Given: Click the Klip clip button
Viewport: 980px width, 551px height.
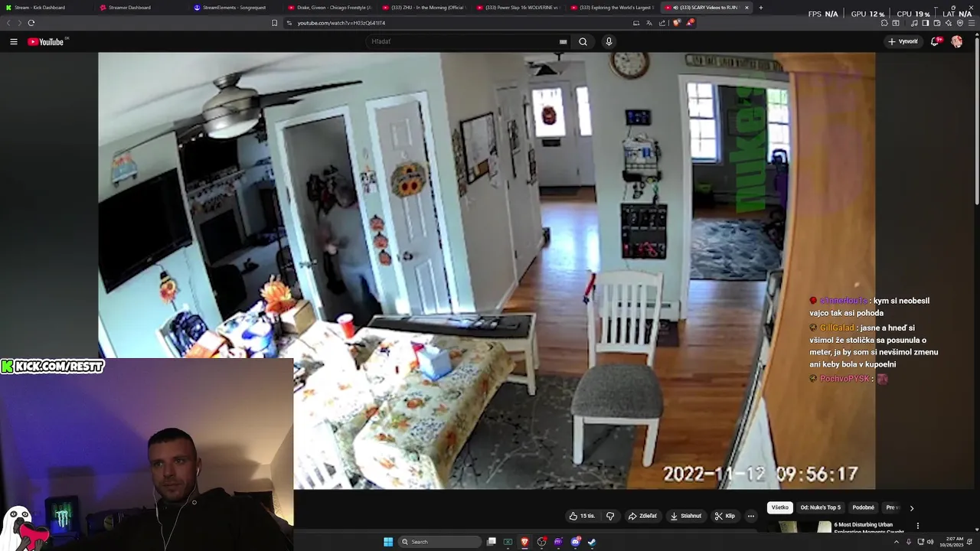Looking at the screenshot, I should [724, 516].
